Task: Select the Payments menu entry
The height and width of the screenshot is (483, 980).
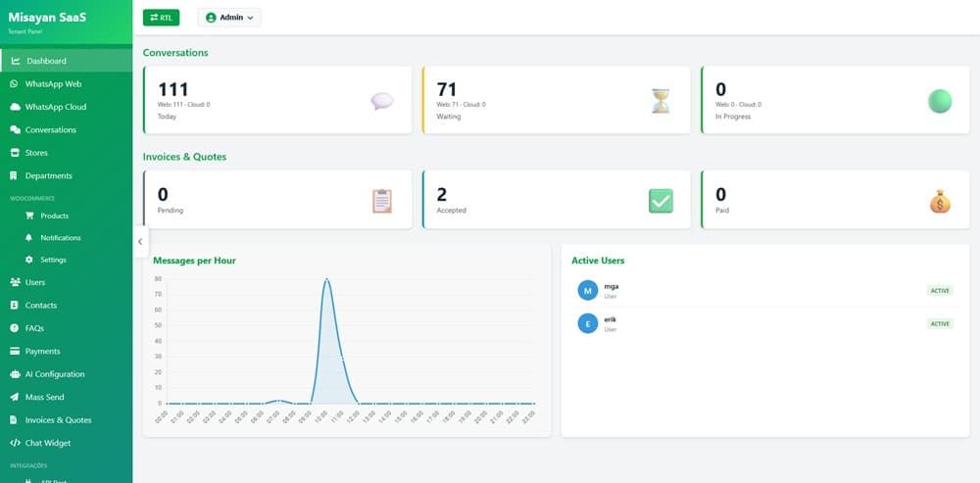Action: click(42, 352)
